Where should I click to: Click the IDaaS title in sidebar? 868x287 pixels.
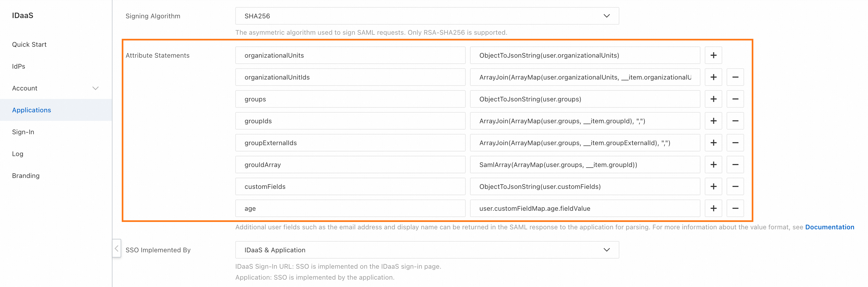point(23,16)
